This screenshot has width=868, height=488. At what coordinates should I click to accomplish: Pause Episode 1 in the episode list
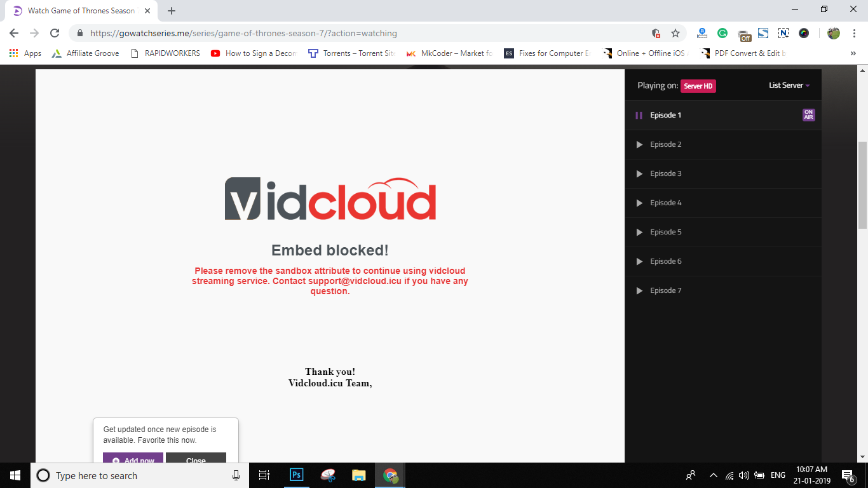click(x=639, y=115)
